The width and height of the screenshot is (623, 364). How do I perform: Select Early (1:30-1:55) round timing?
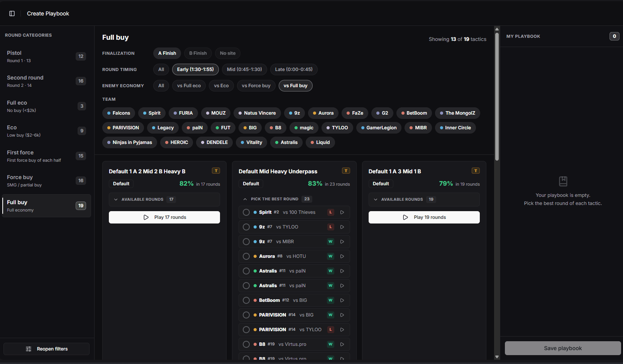coord(195,69)
